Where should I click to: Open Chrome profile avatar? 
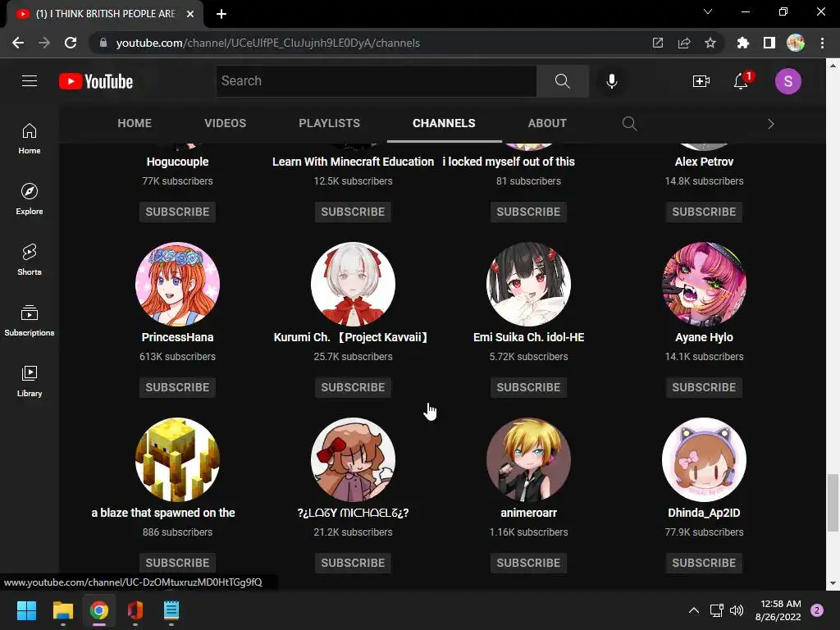coord(796,43)
